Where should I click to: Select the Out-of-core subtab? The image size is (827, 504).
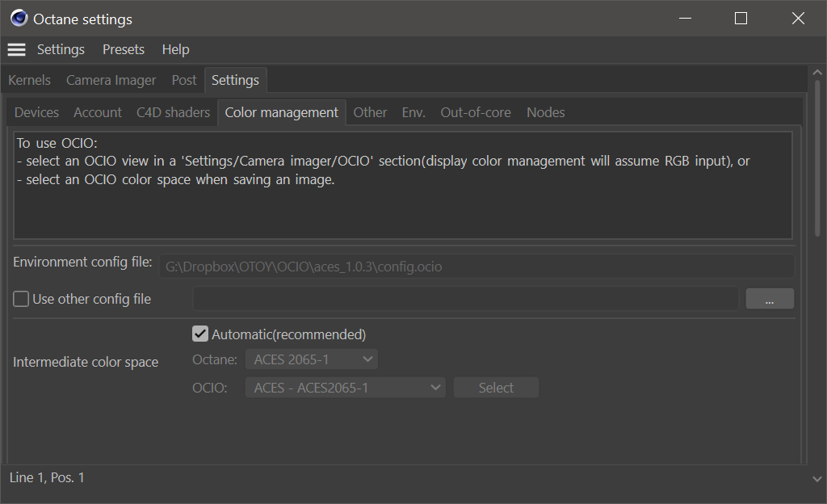[x=475, y=113]
